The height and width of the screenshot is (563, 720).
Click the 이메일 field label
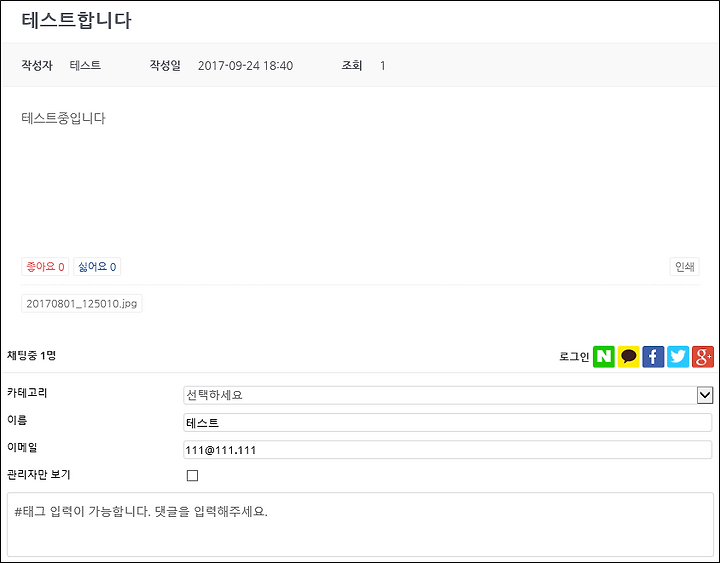point(22,447)
